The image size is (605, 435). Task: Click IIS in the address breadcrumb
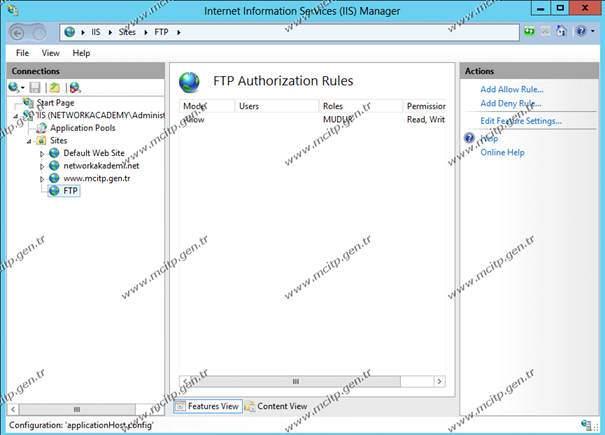pyautogui.click(x=95, y=32)
